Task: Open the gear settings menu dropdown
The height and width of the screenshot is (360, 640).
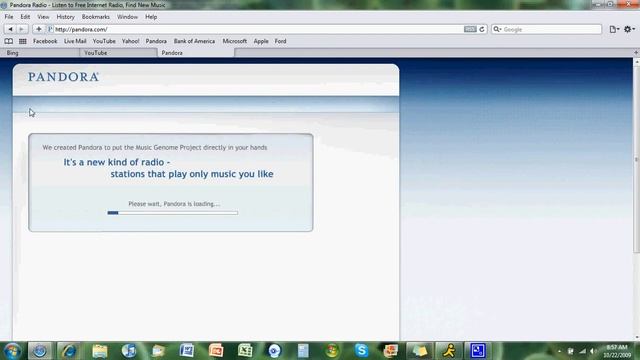Action: 629,29
